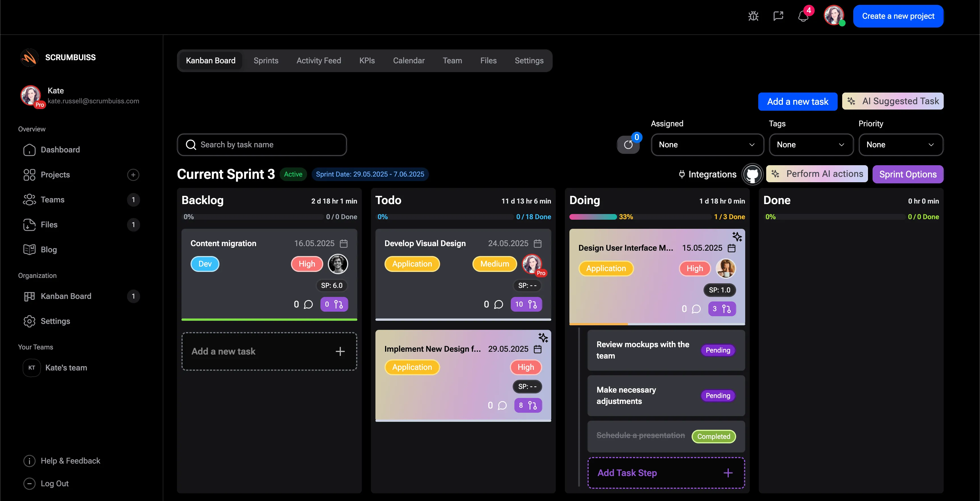
Task: Expand the Assigned filter dropdown
Action: (x=707, y=145)
